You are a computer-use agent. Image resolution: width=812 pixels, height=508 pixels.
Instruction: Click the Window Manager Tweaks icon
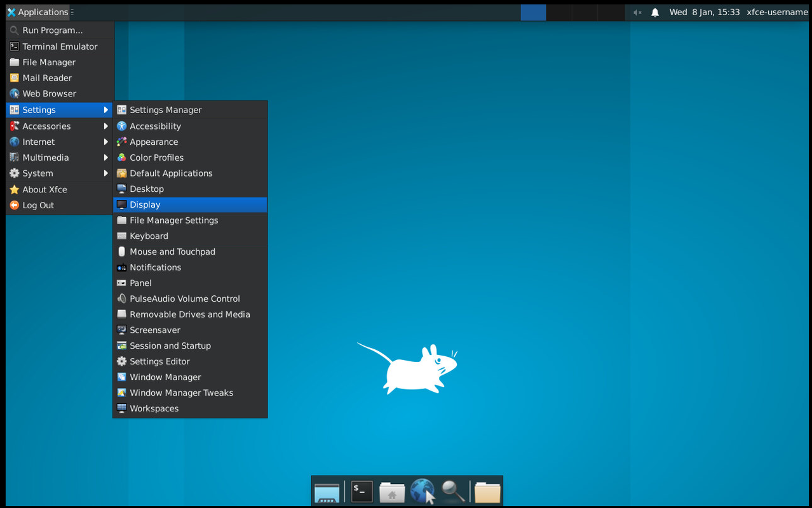tap(122, 392)
